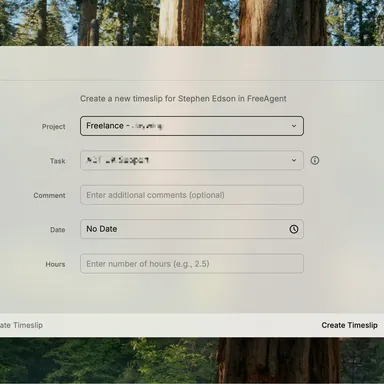Focus the Hours input field
The height and width of the screenshot is (384, 384).
point(192,264)
